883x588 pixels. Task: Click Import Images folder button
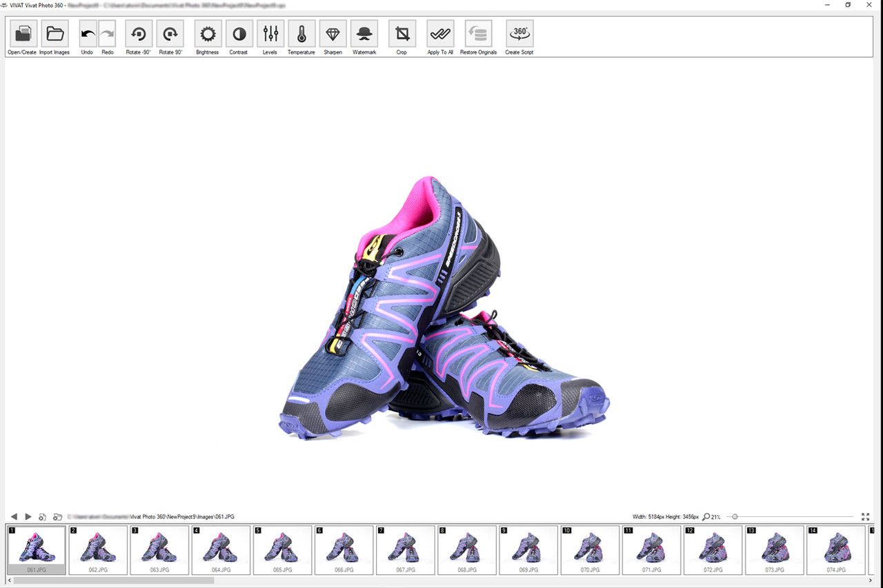click(x=54, y=34)
